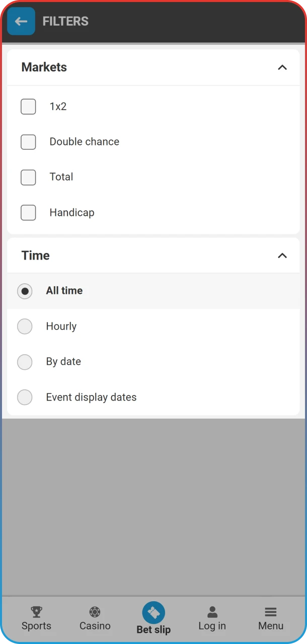This screenshot has height=644, width=307.
Task: Open the Casino chip icon
Action: click(95, 612)
